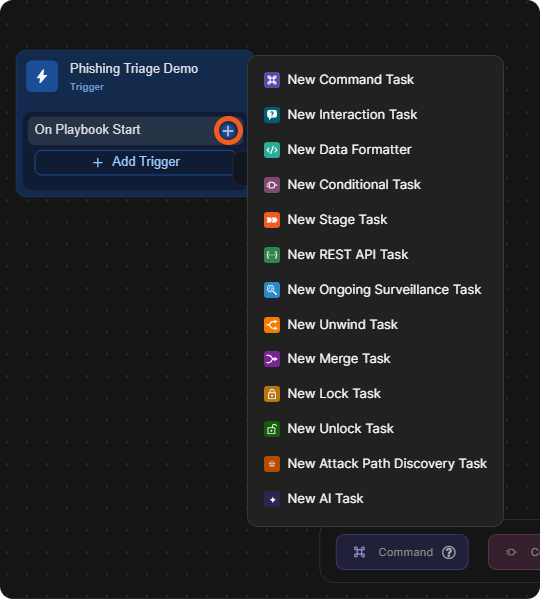This screenshot has height=599, width=540.
Task: Click the New Interaction Task teal icon
Action: pos(272,115)
